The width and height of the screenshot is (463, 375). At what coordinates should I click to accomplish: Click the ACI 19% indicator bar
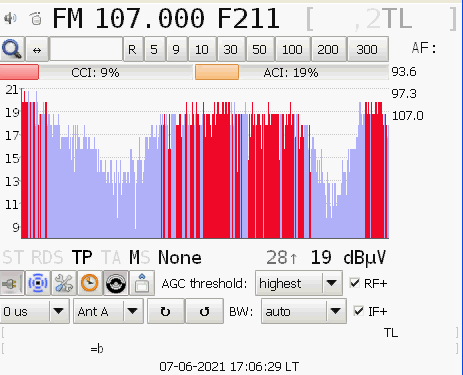click(x=292, y=72)
